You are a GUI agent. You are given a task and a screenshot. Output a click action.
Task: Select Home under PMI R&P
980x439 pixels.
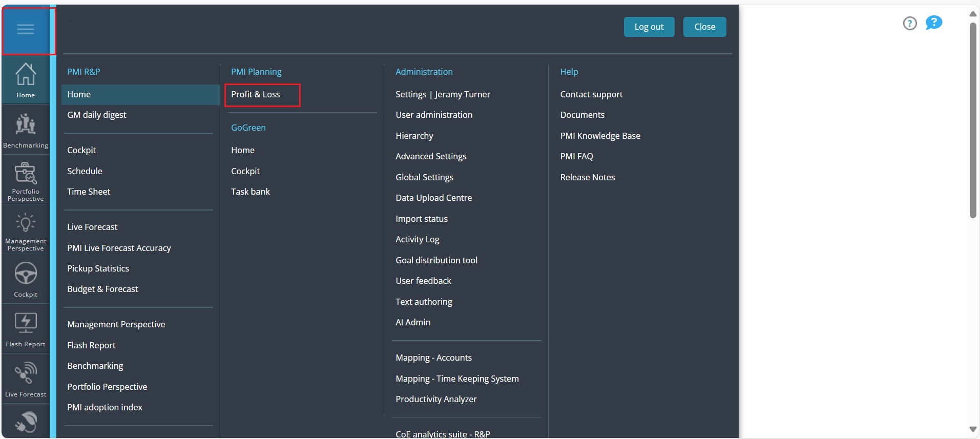pos(140,94)
